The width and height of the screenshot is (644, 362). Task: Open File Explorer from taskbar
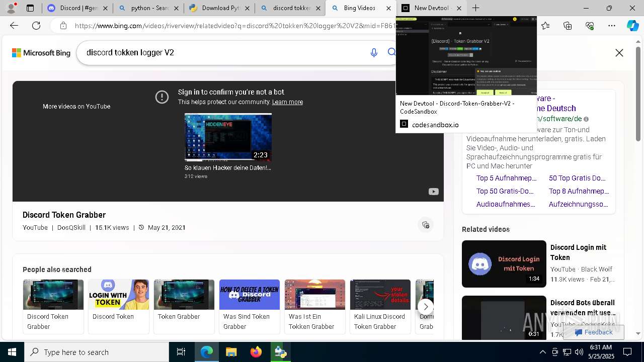[x=231, y=352]
